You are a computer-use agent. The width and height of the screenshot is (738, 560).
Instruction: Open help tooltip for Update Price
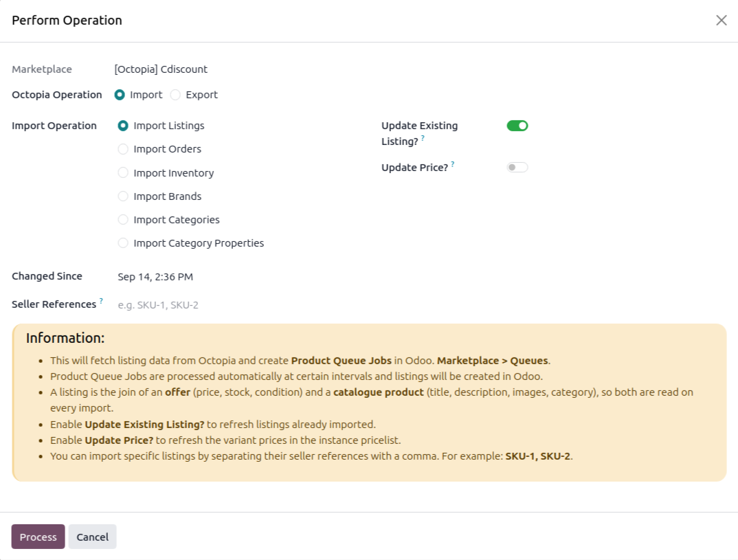coord(452,164)
